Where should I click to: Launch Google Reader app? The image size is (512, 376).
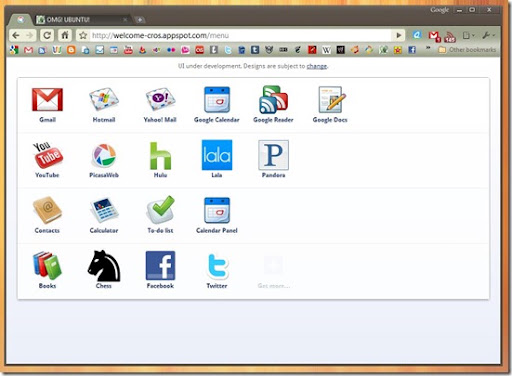pyautogui.click(x=273, y=99)
